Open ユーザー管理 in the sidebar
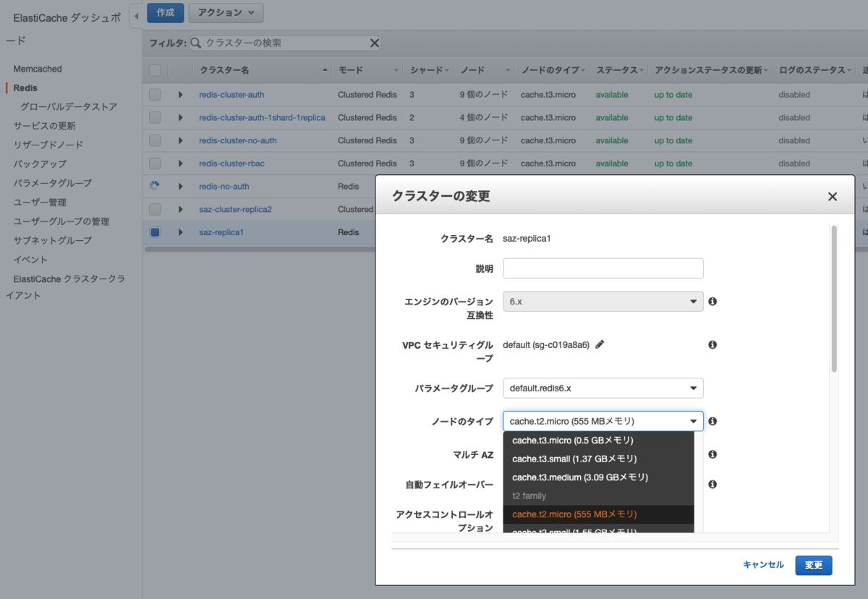 click(40, 203)
